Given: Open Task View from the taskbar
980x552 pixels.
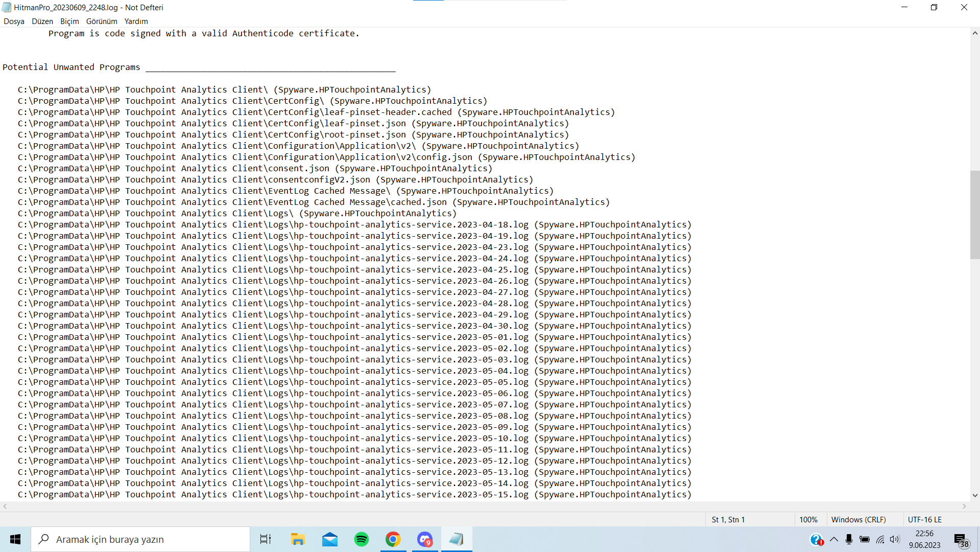Looking at the screenshot, I should click(x=266, y=539).
